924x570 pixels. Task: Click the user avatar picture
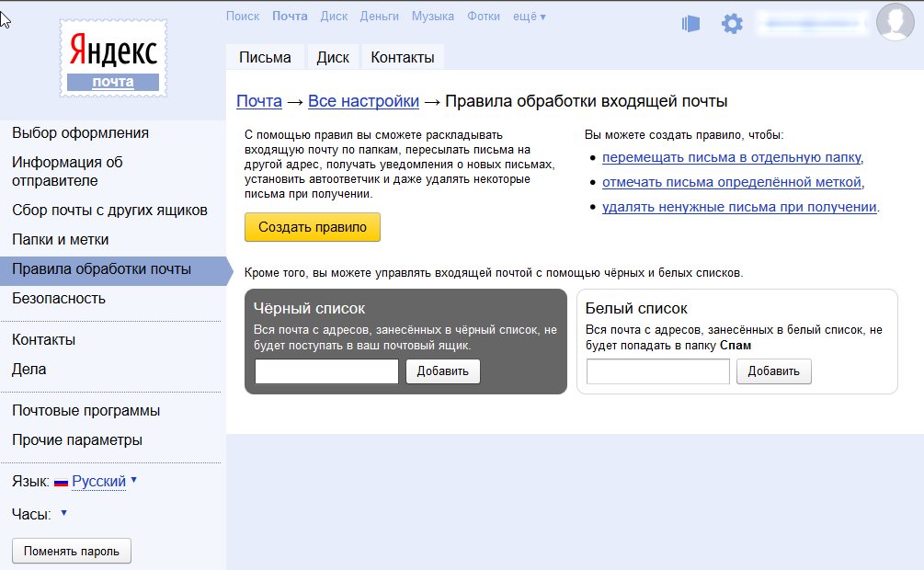coord(895,22)
